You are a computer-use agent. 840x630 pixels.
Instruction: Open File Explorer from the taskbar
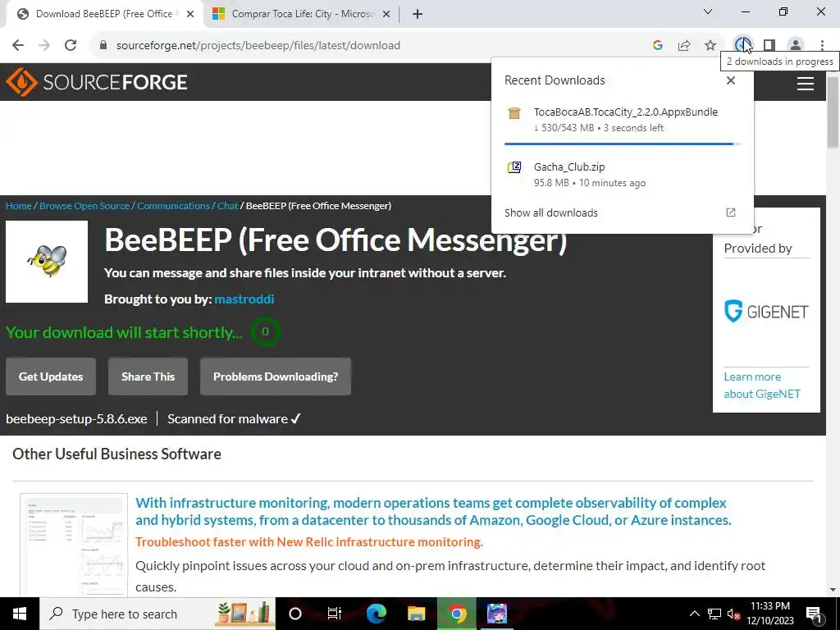tap(416, 614)
